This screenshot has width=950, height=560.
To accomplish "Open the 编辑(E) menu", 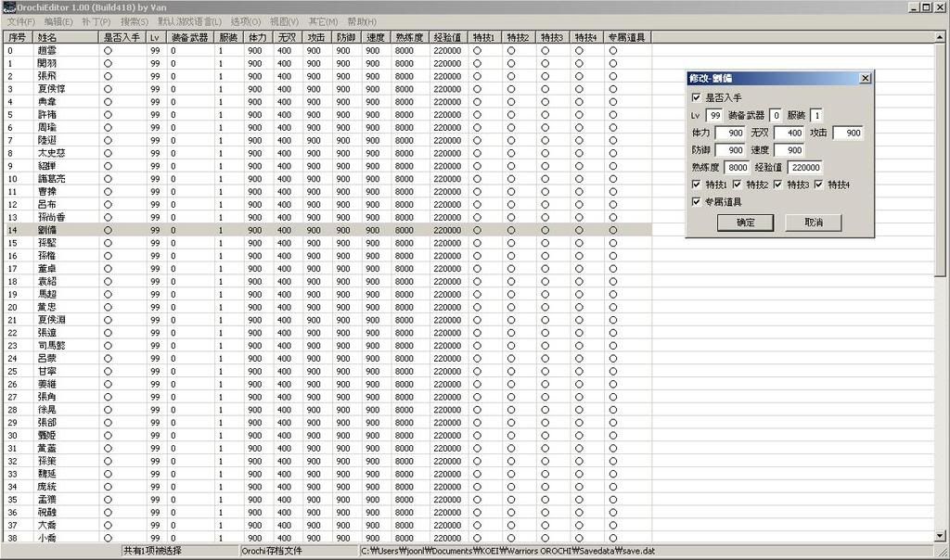I will (58, 21).
